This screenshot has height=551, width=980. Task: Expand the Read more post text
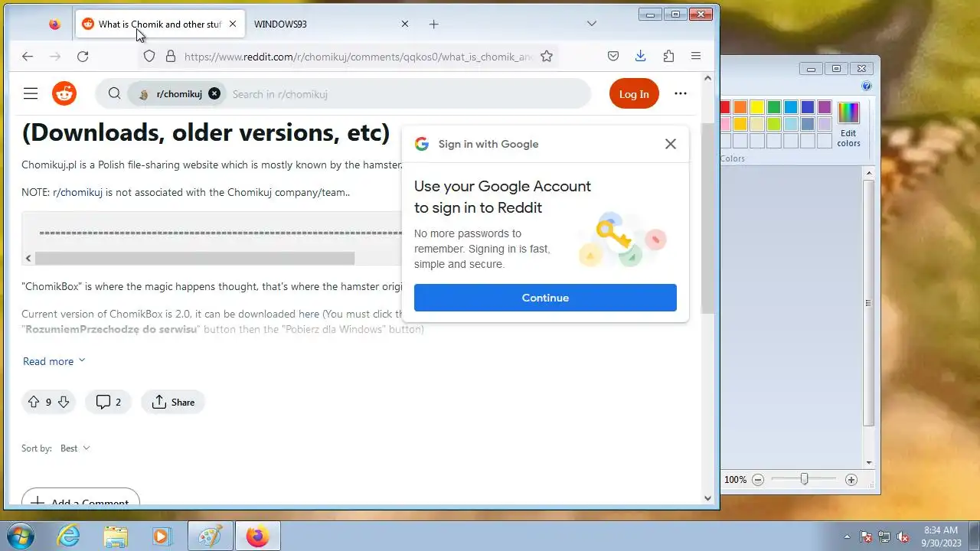point(54,361)
